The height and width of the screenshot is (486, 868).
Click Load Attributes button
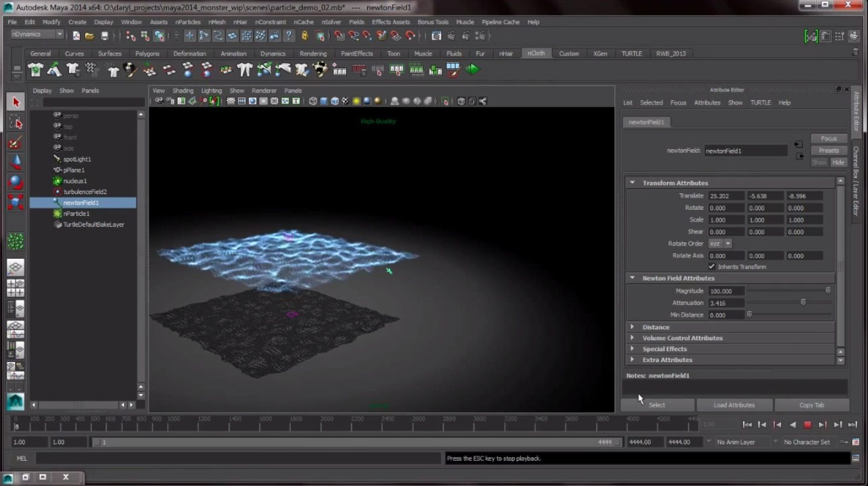coord(734,405)
